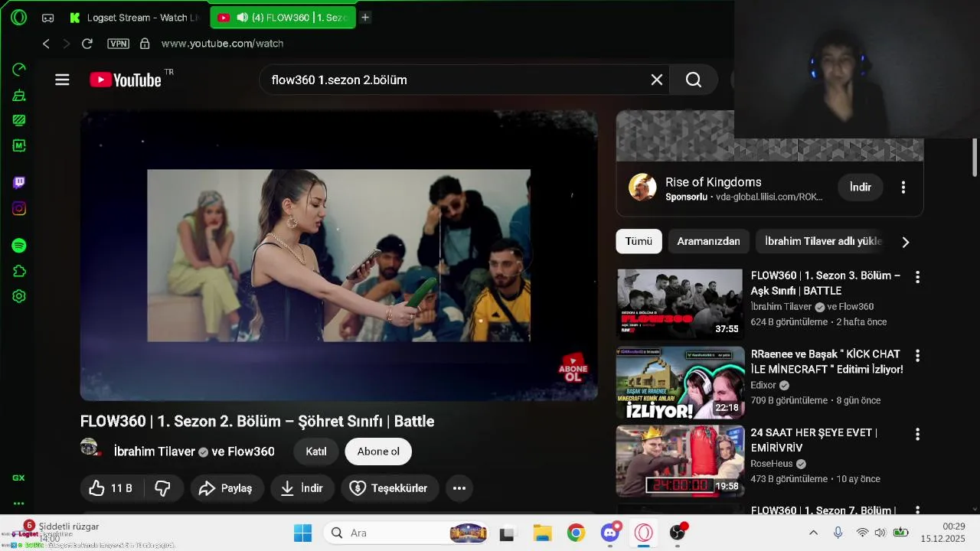Share video with Paylaş button
Viewport: 980px width, 551px height.
click(x=227, y=488)
